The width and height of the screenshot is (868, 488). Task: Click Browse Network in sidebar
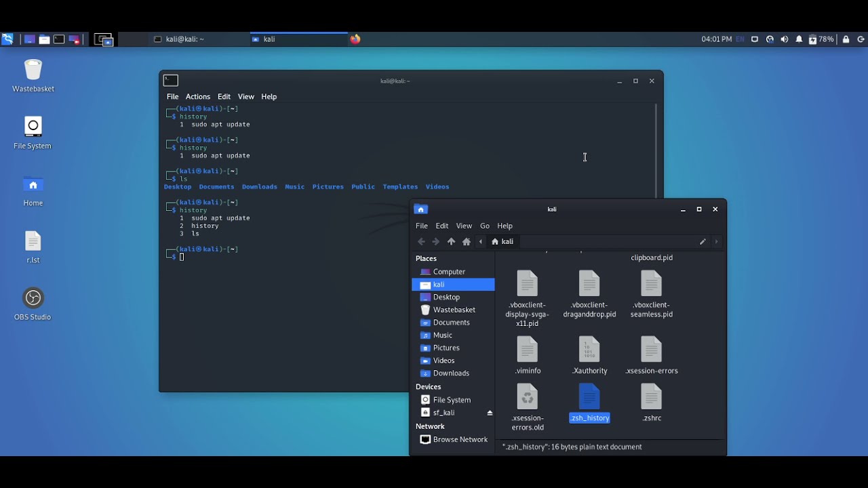460,440
